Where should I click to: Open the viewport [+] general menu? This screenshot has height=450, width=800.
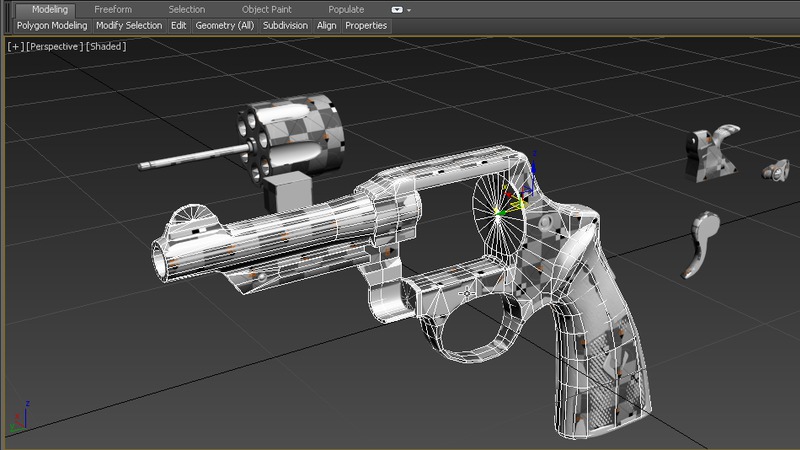tap(15, 46)
